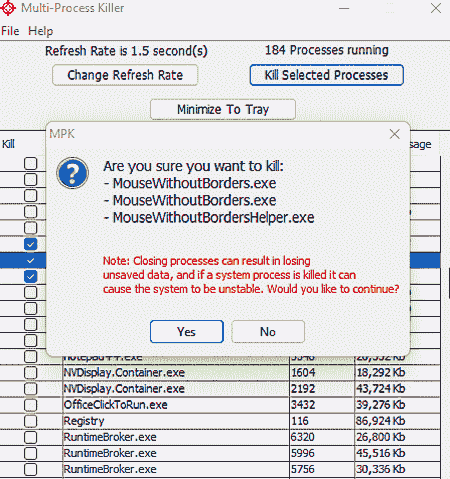The height and width of the screenshot is (479, 450).
Task: Click Minimize To Tray button
Action: click(223, 109)
